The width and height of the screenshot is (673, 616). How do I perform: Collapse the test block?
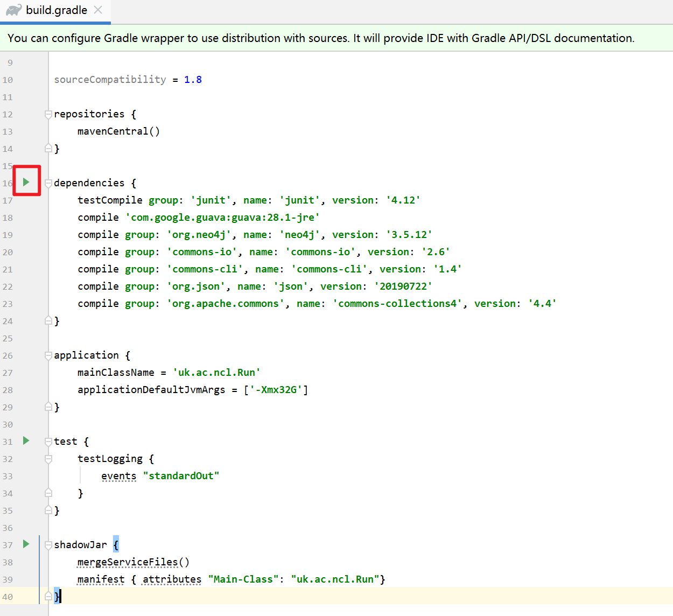(x=48, y=442)
